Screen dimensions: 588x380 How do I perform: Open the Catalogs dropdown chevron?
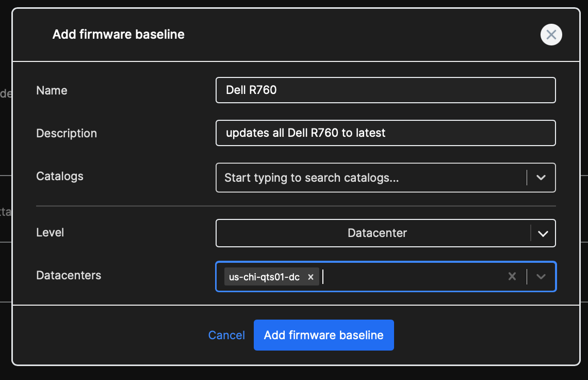(541, 178)
